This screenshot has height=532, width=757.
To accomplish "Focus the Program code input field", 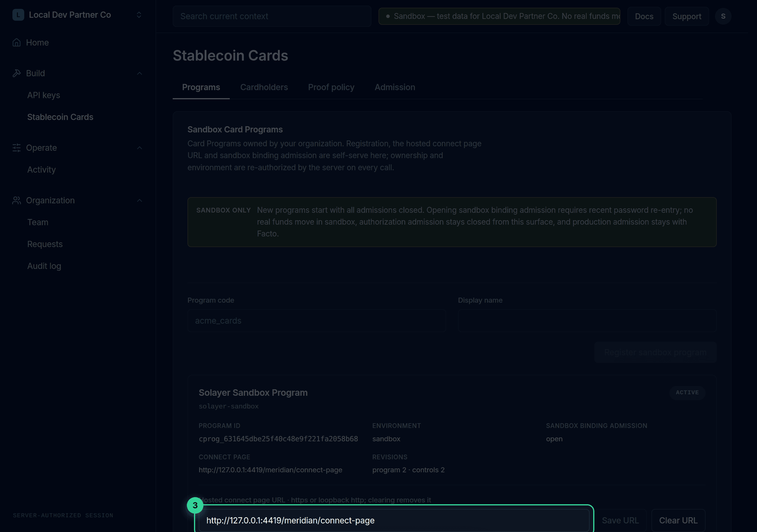I will coord(317,321).
